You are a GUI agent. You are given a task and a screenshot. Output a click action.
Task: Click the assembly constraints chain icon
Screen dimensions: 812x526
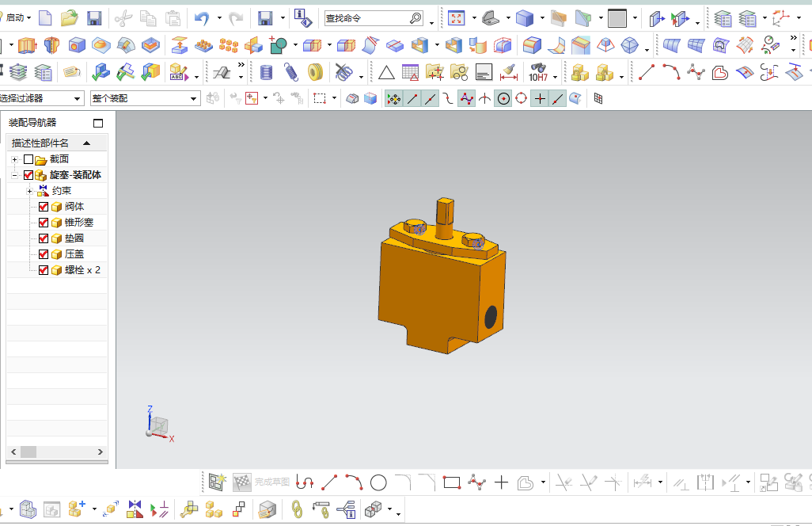pyautogui.click(x=297, y=509)
